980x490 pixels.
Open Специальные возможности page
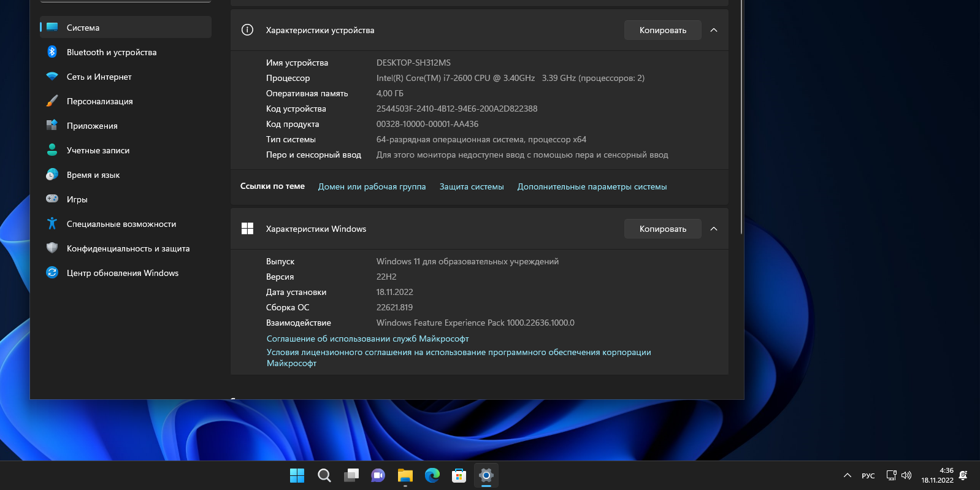[x=126, y=223]
